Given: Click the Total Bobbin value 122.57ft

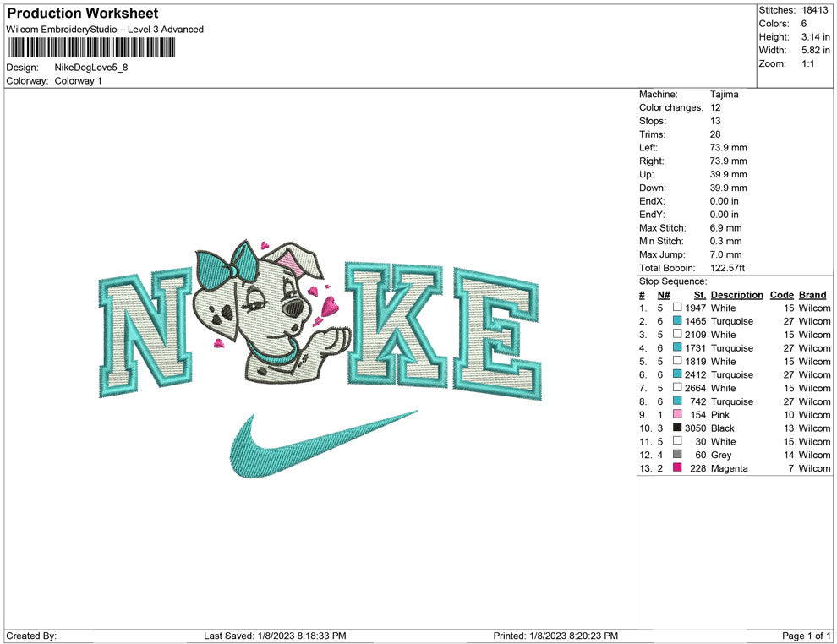Looking at the screenshot, I should click(x=728, y=268).
